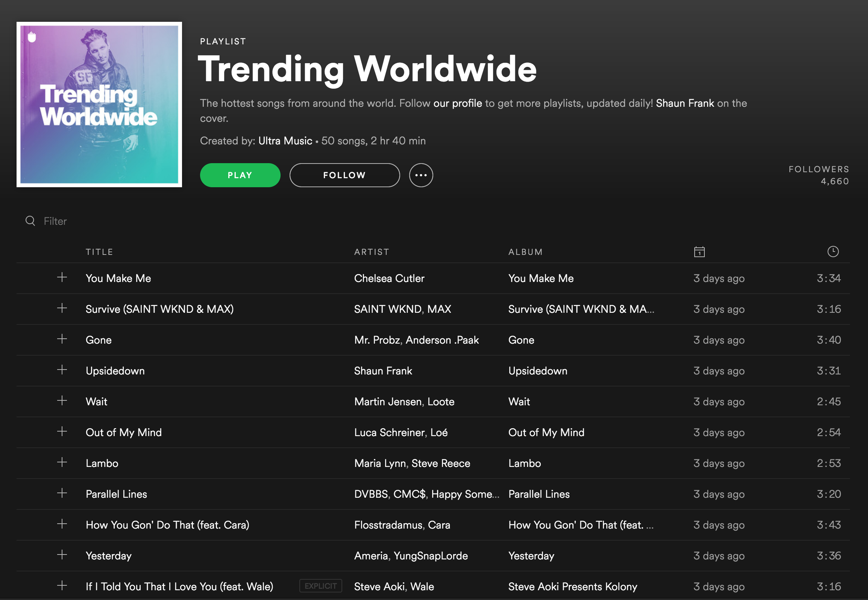Click the Trending Worldwide cover art
The image size is (868, 600).
(x=99, y=105)
